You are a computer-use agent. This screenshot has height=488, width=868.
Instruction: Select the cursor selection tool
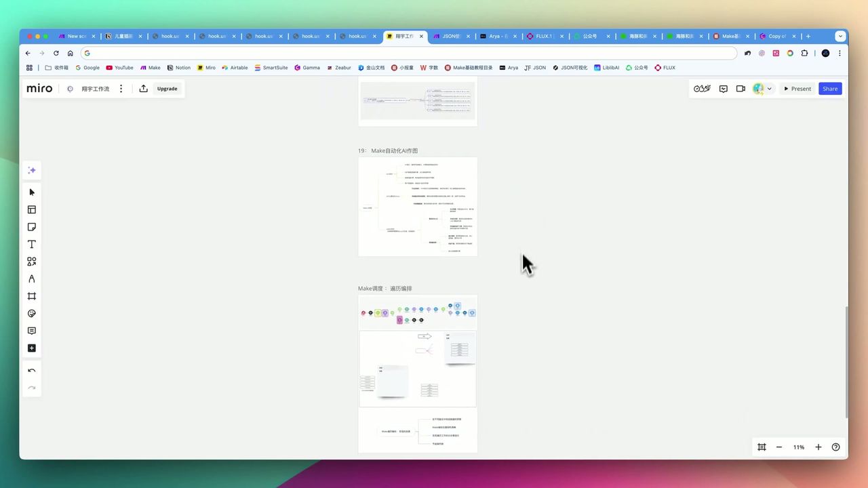[x=31, y=192]
